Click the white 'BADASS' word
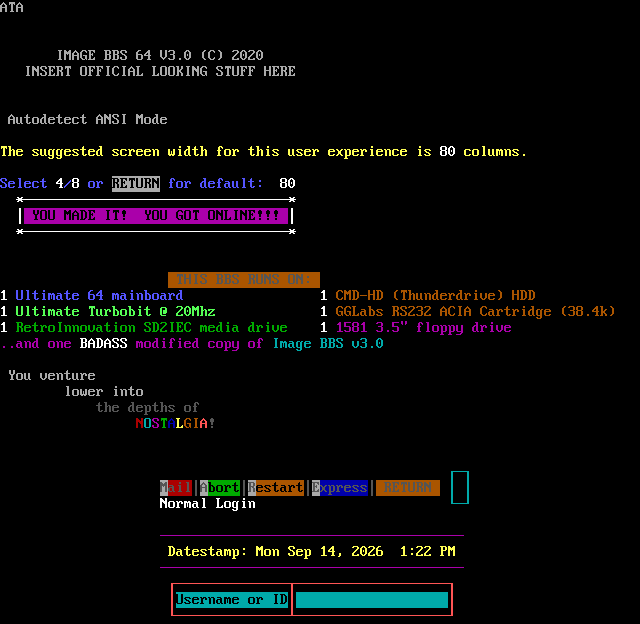The image size is (640, 624). [x=103, y=344]
